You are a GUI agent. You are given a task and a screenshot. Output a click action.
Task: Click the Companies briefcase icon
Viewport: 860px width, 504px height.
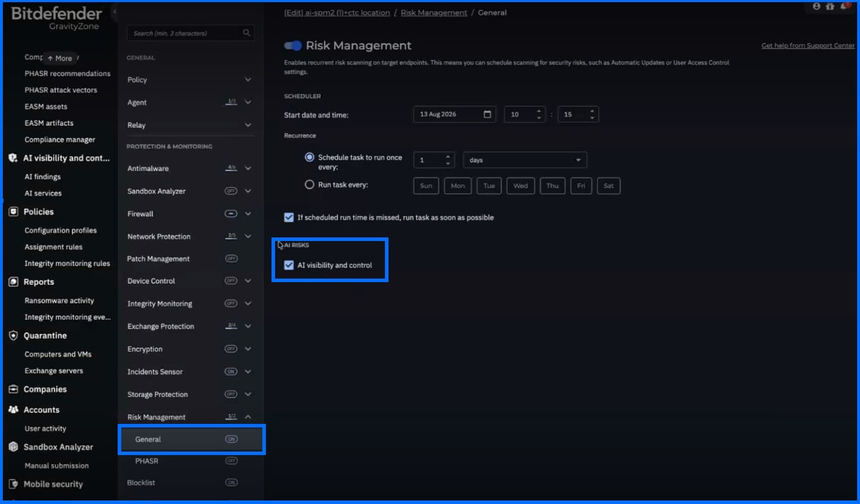(13, 389)
